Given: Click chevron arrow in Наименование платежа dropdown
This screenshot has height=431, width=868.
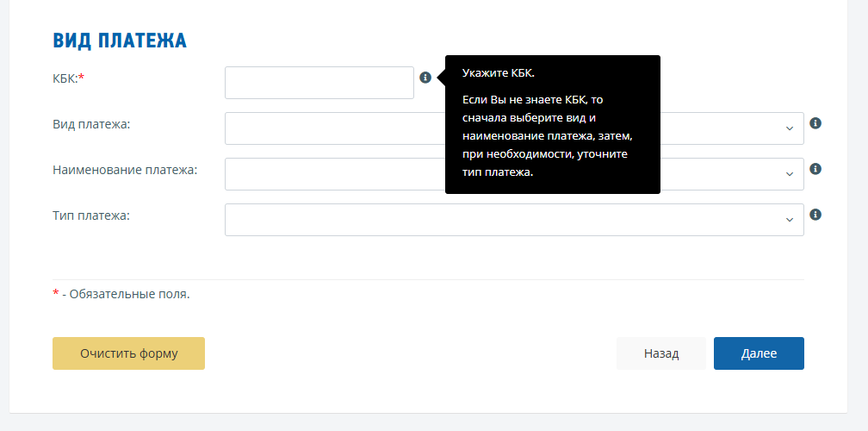Looking at the screenshot, I should (x=789, y=174).
